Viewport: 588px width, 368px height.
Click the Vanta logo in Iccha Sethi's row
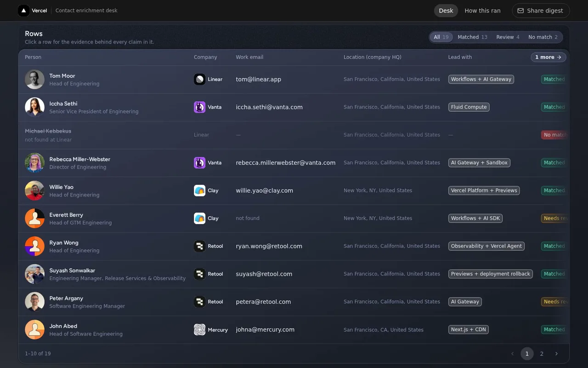click(x=199, y=107)
